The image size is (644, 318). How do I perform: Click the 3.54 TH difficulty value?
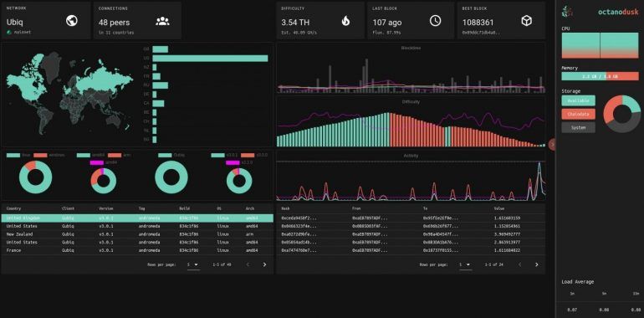tap(296, 23)
